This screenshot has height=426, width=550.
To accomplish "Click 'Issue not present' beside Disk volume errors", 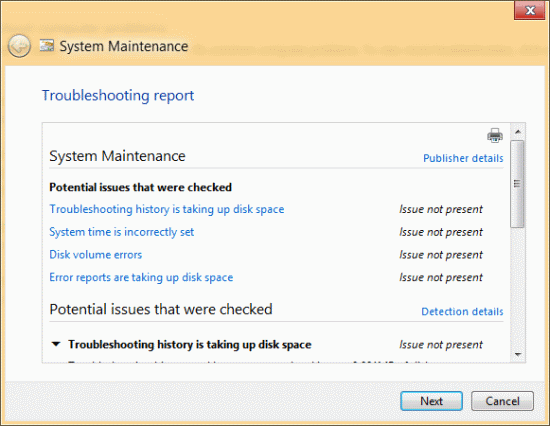I will (441, 255).
